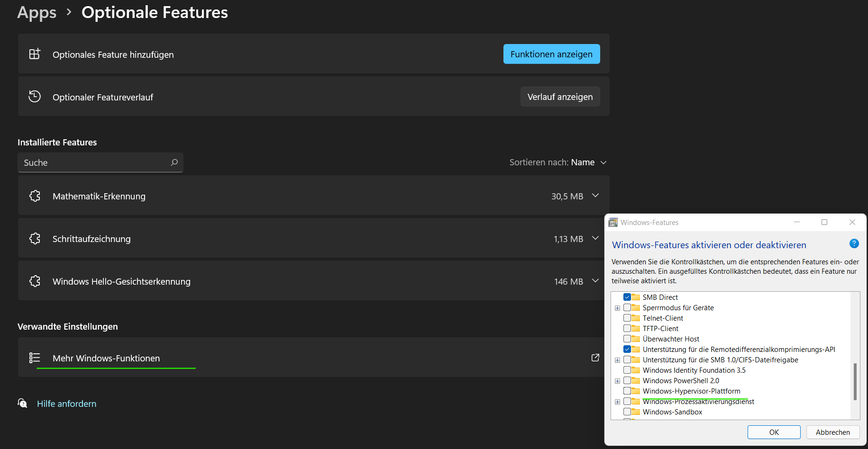This screenshot has height=449, width=868.
Task: Click the Suche input field
Action: pyautogui.click(x=101, y=162)
